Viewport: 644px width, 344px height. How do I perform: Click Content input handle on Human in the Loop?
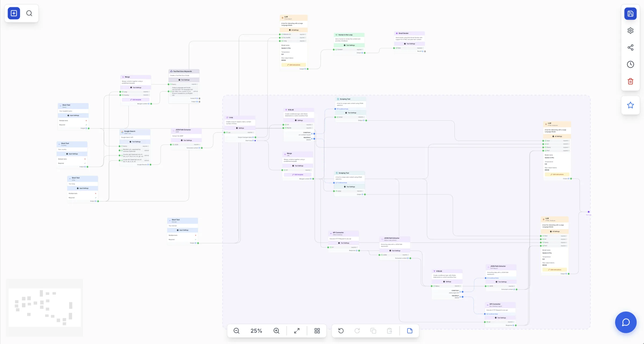tap(334, 50)
